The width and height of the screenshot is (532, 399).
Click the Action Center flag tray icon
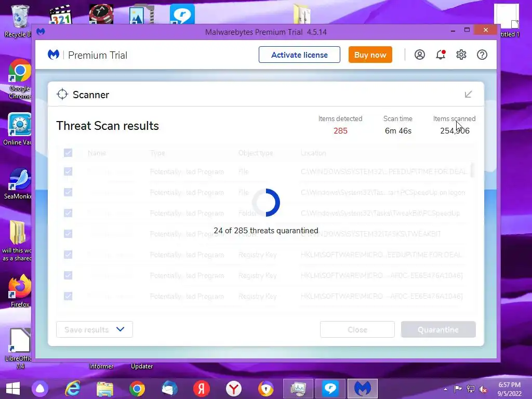(x=458, y=389)
